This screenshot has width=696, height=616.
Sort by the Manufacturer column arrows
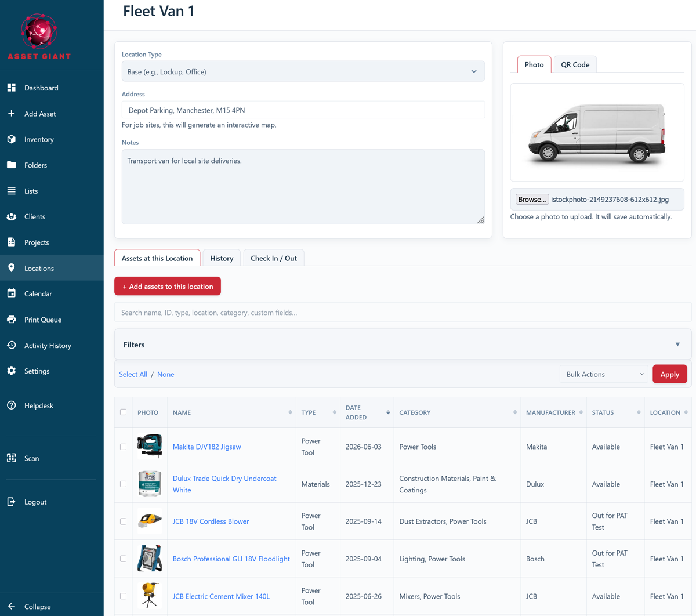pos(581,412)
